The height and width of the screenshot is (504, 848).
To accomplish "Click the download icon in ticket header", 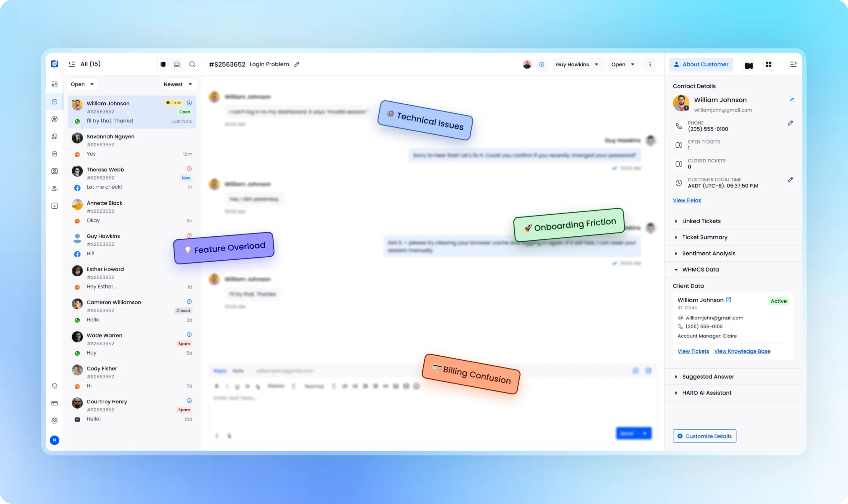I will (542, 64).
